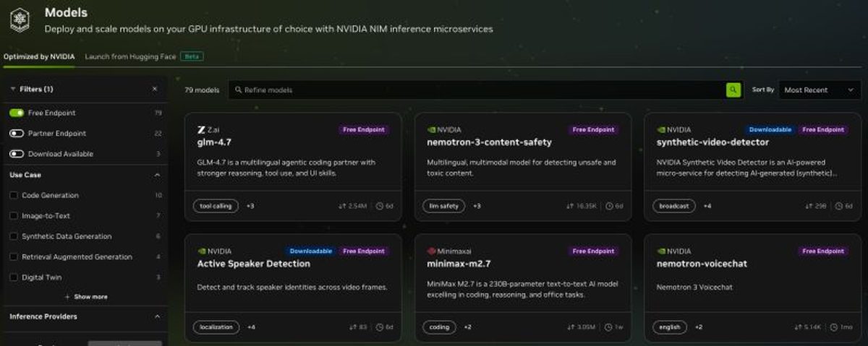Click the english tag
868x346 pixels.
tap(670, 327)
